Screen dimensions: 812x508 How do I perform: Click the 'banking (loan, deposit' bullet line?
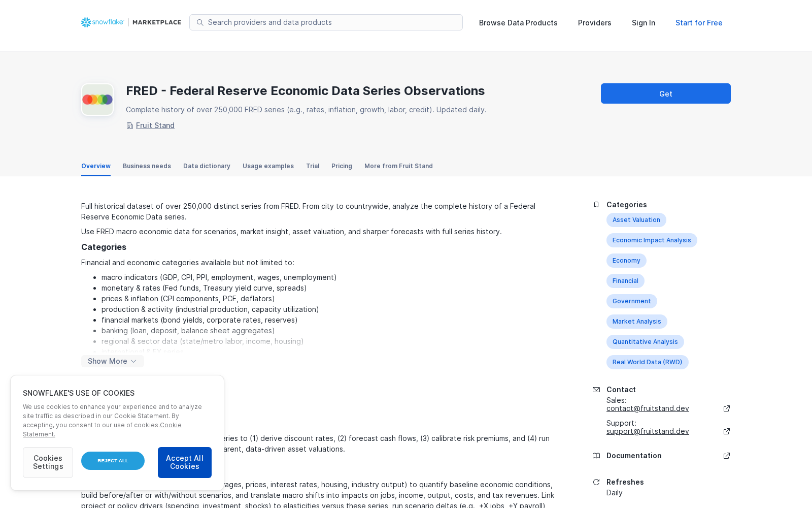point(188,331)
